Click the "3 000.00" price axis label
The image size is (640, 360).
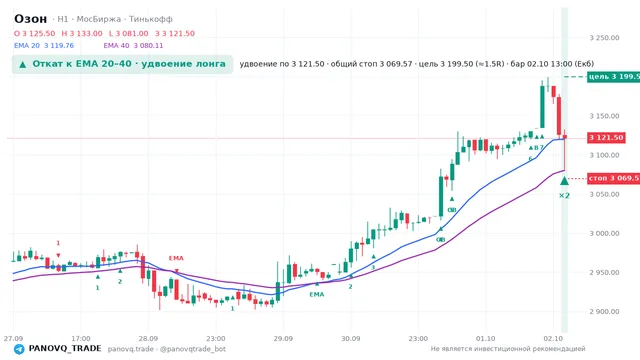click(x=604, y=234)
